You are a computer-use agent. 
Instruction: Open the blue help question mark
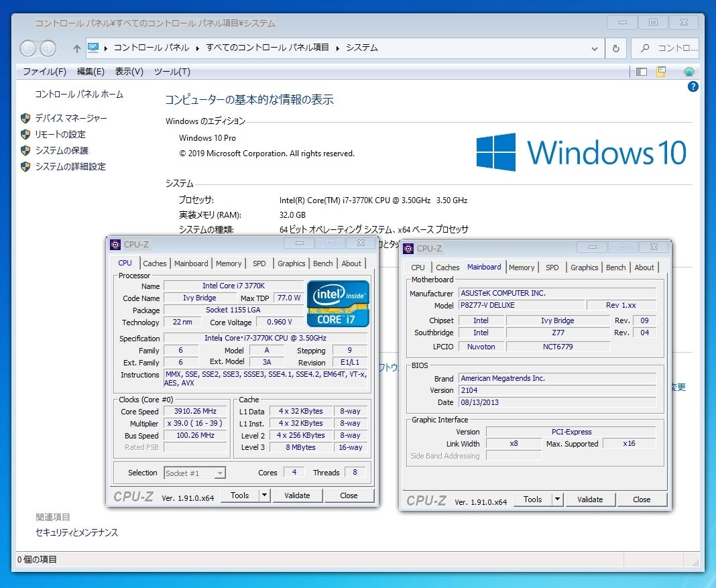(693, 86)
